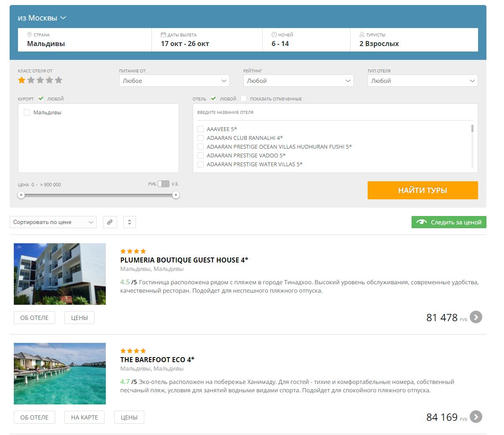Toggle currency switch between РУБ and У.Е.
Image resolution: width=504 pixels, height=435 pixels.
point(164,184)
